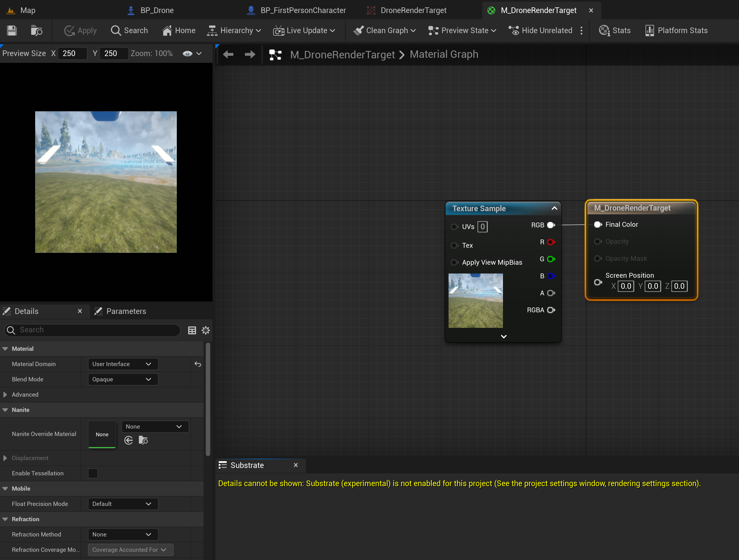Switch to the BP_FirstPersonCharacter tab
The image size is (739, 560).
point(296,10)
